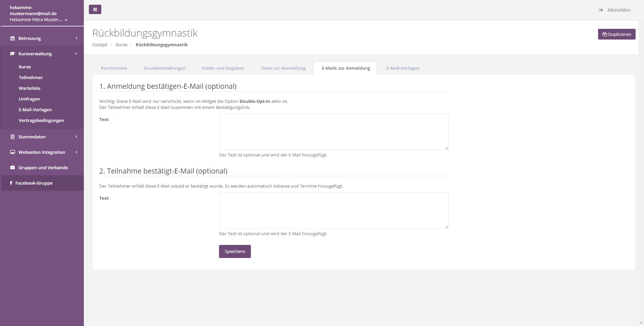Open the Hebamme Petra Muster account dropdown
Screen dimensions: 644x326
[38, 20]
